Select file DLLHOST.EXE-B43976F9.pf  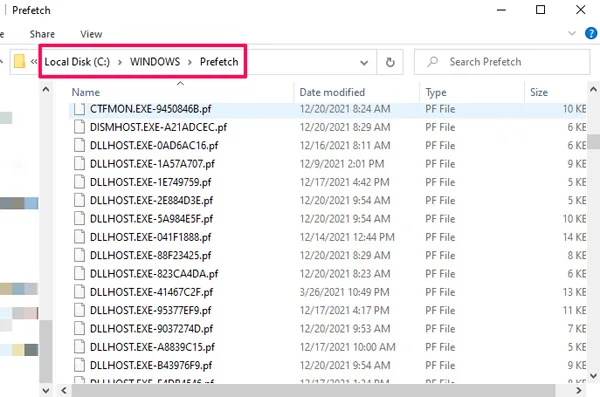point(328,366)
